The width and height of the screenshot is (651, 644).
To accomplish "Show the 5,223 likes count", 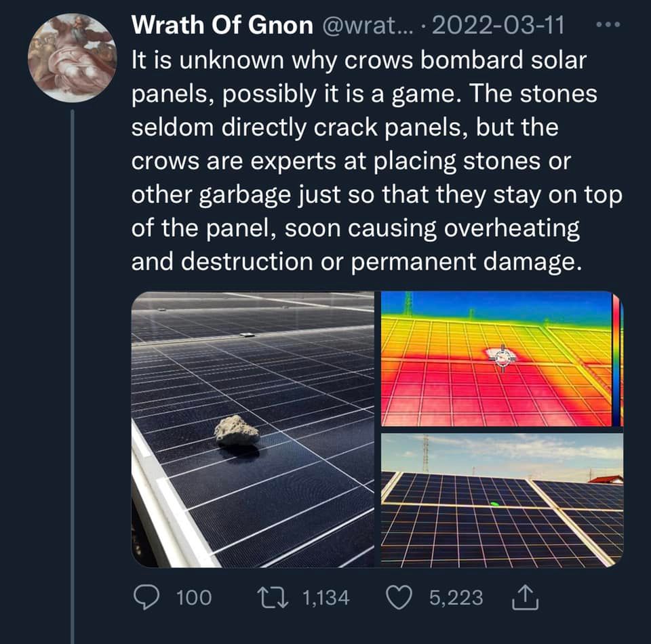I will point(456,598).
